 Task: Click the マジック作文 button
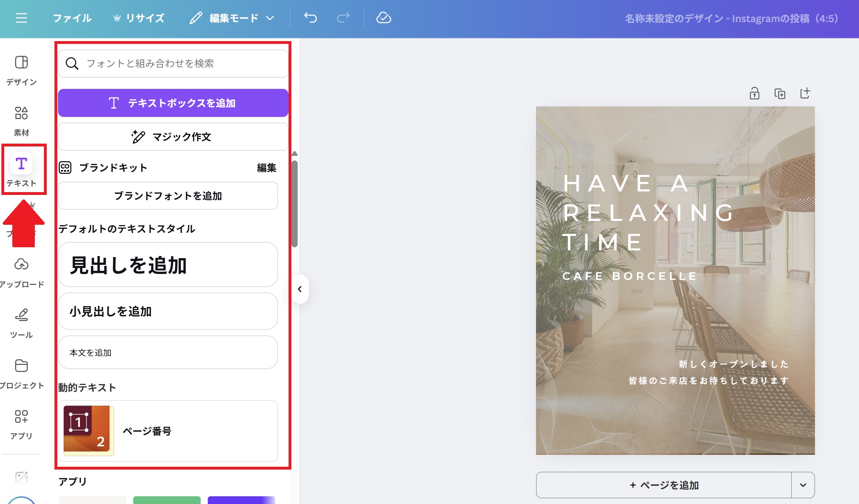tap(173, 137)
